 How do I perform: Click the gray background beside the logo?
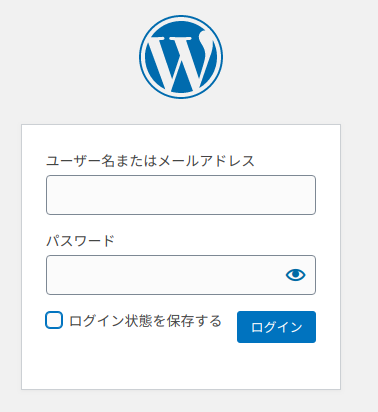pyautogui.click(x=283, y=57)
